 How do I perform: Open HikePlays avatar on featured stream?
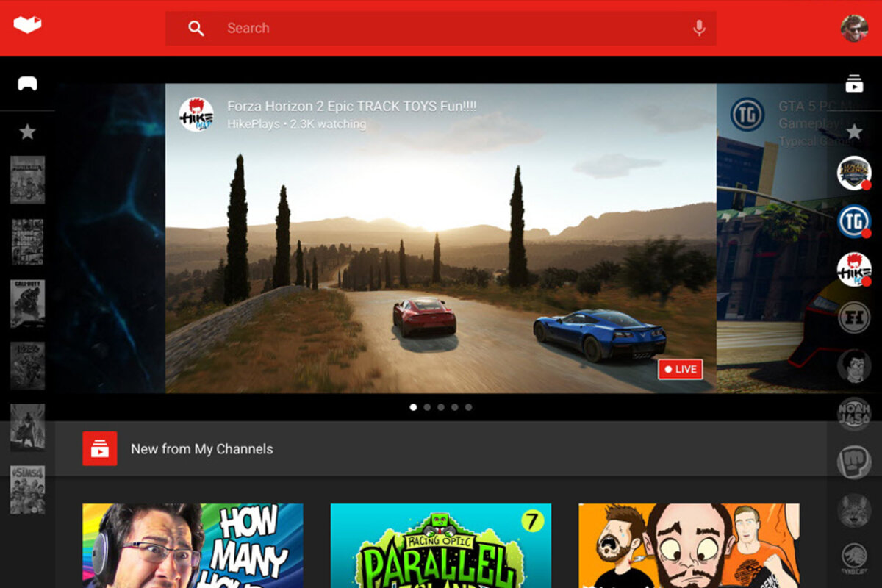coord(196,115)
